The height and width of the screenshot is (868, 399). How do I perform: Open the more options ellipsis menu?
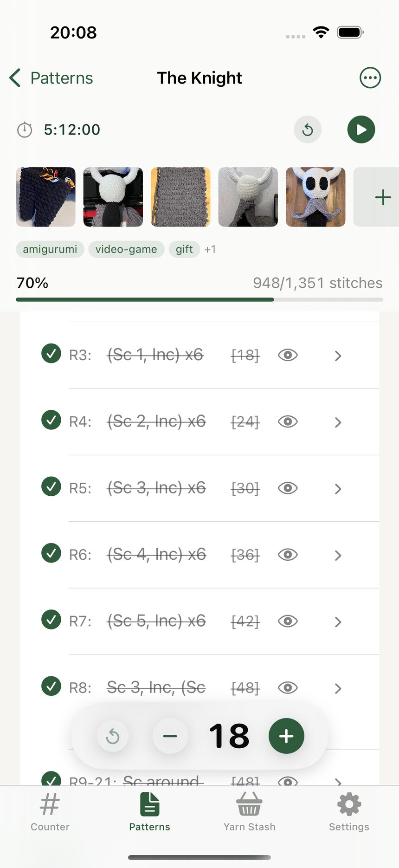(x=370, y=78)
